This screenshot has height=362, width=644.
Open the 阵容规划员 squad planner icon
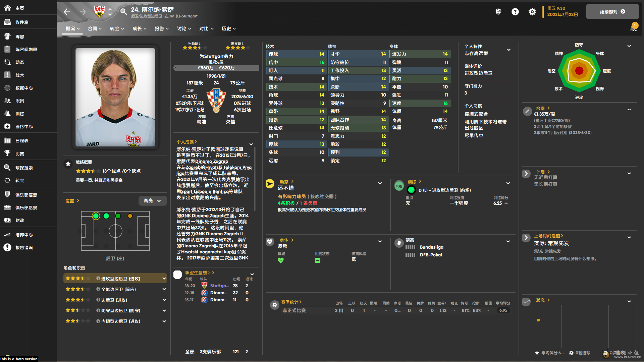pyautogui.click(x=7, y=49)
